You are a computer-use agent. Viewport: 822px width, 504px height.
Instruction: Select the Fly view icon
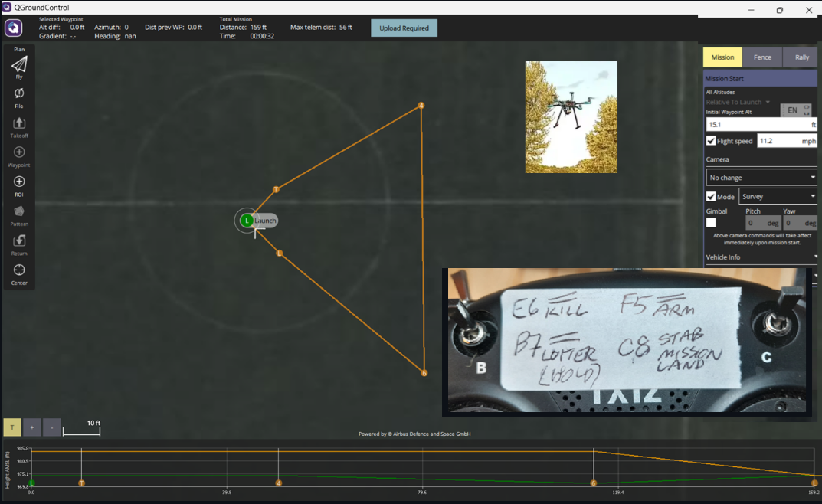coord(18,66)
